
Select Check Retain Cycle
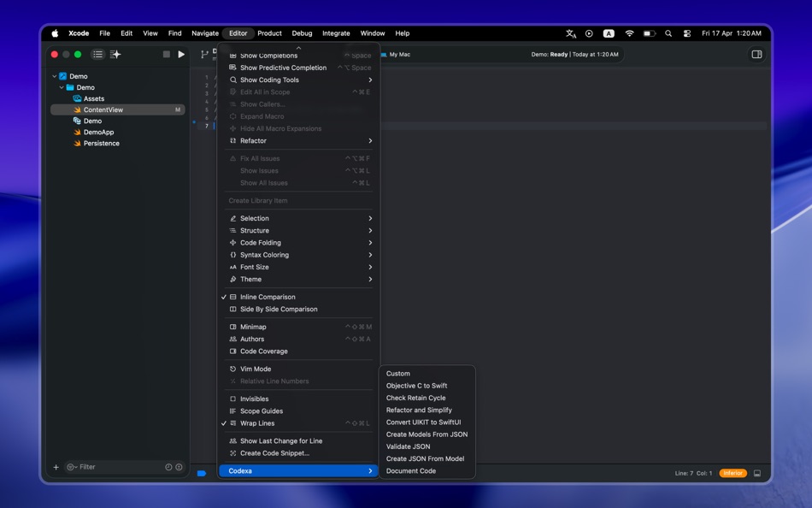(427, 399)
